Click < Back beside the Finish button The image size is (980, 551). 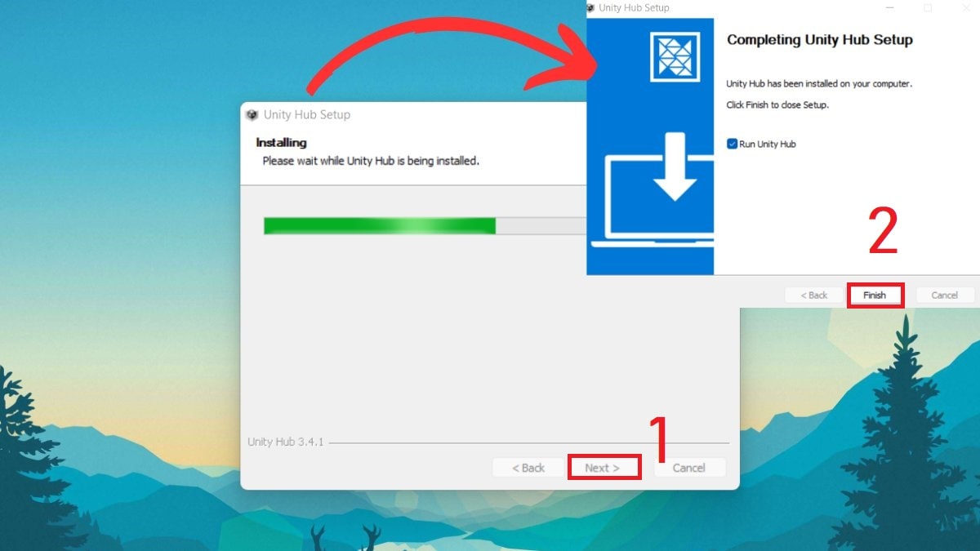click(813, 295)
